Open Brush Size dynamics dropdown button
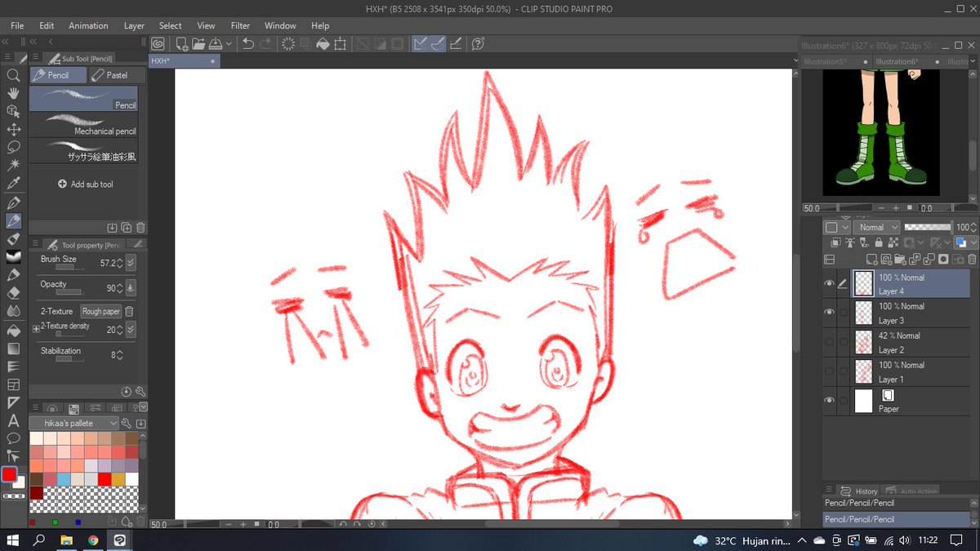Viewport: 980px width, 551px height. coord(131,263)
